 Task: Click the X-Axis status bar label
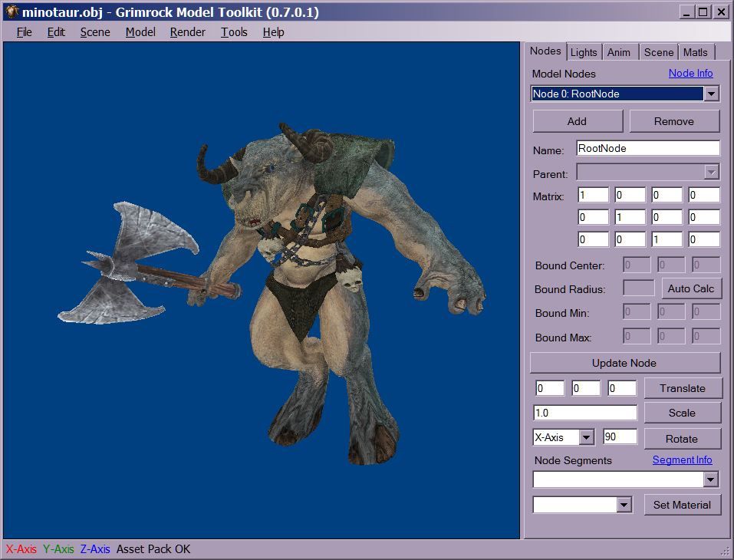[x=21, y=549]
